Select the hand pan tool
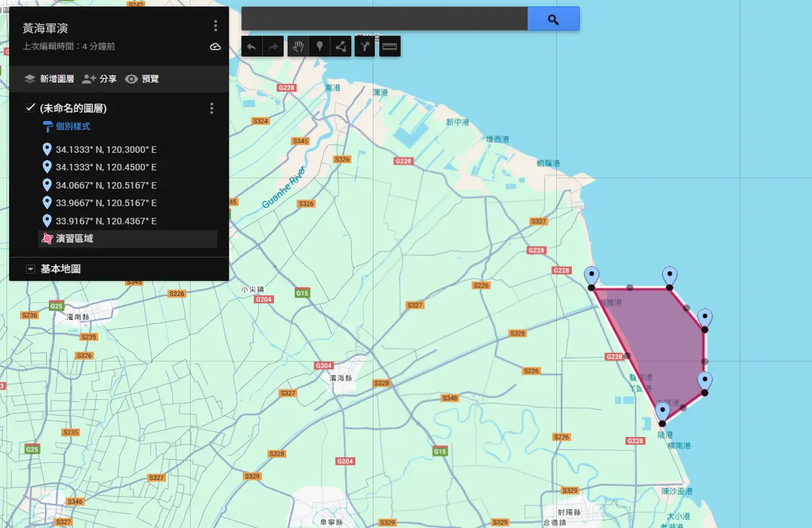The width and height of the screenshot is (812, 528). point(298,46)
